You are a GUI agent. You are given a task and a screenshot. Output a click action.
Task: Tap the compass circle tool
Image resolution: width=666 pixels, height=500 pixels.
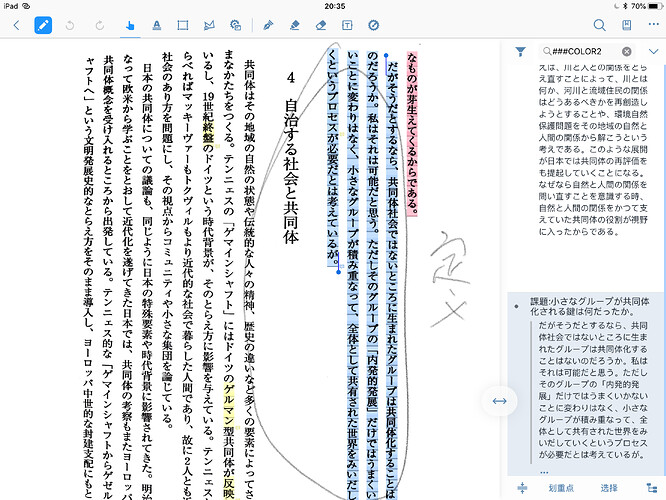click(x=373, y=25)
